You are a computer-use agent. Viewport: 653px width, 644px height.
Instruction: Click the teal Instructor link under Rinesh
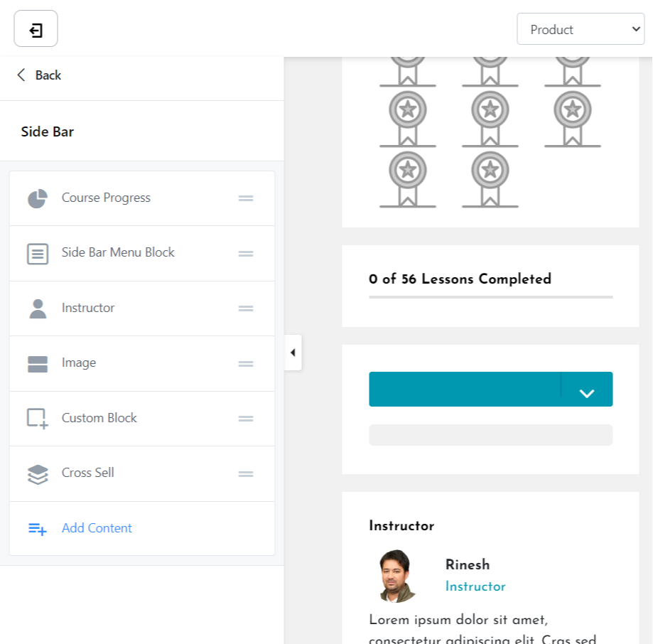pyautogui.click(x=475, y=586)
